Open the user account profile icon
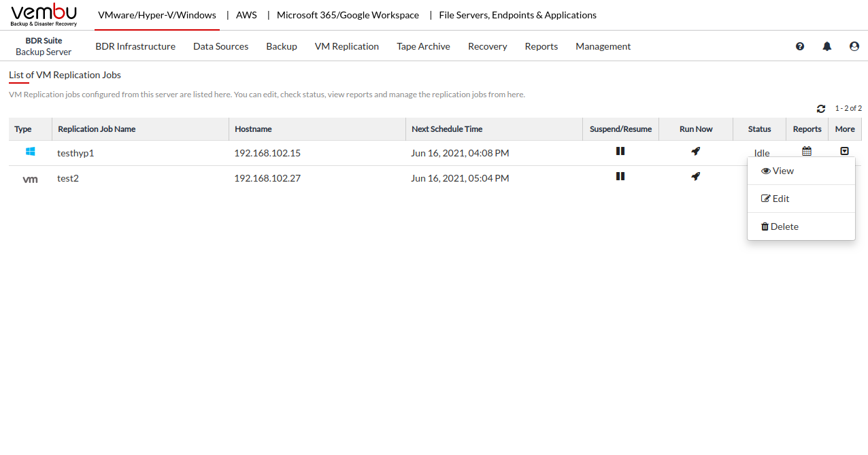Viewport: 868px width, 455px height. point(854,46)
